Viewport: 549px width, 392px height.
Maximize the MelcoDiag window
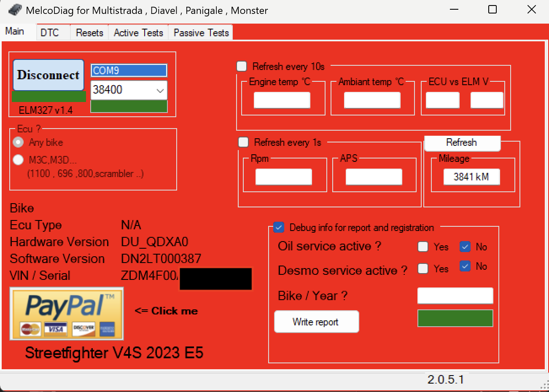point(492,10)
